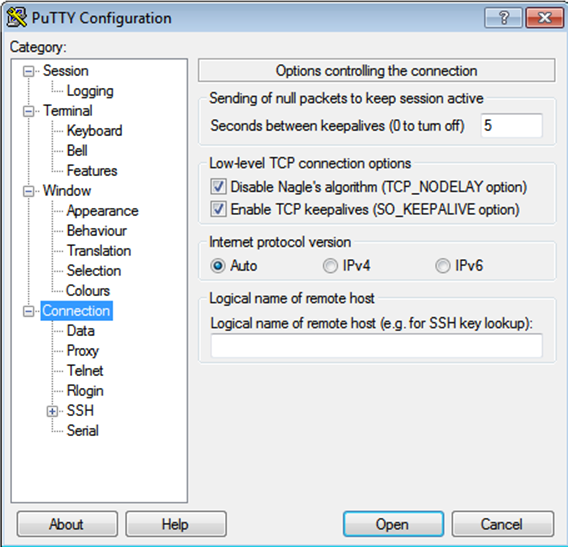Select the Terminal category
Image resolution: width=568 pixels, height=547 pixels.
click(x=68, y=110)
